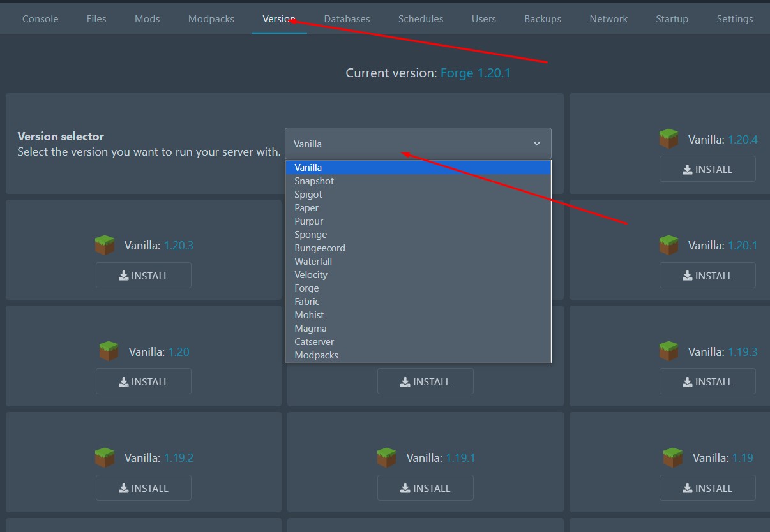Click the Forge 1.20.1 current version link

point(476,73)
